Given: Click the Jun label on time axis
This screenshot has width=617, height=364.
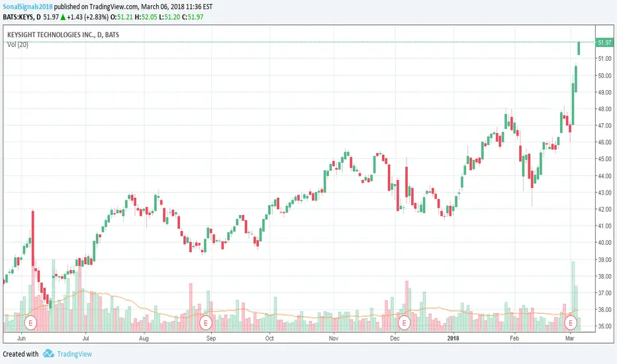Looking at the screenshot, I should point(21,338).
